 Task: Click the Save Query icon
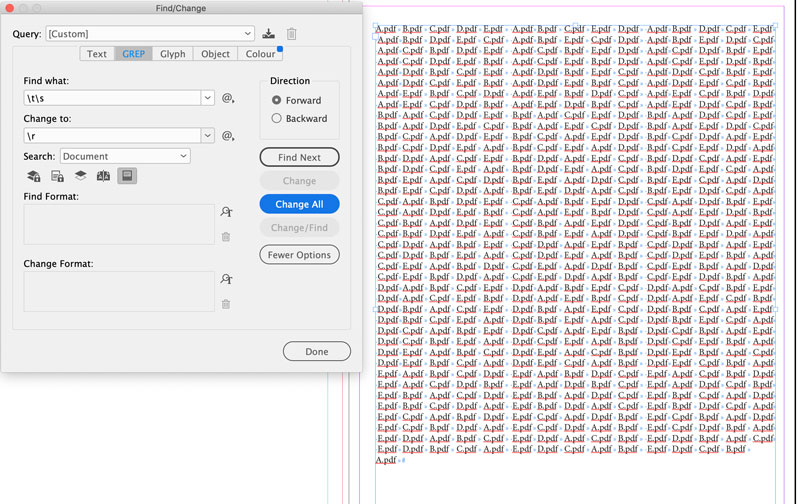pyautogui.click(x=269, y=34)
